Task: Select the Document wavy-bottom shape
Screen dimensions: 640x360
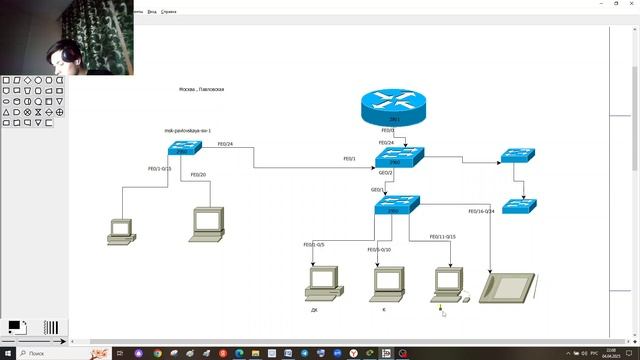Action: 17,91
